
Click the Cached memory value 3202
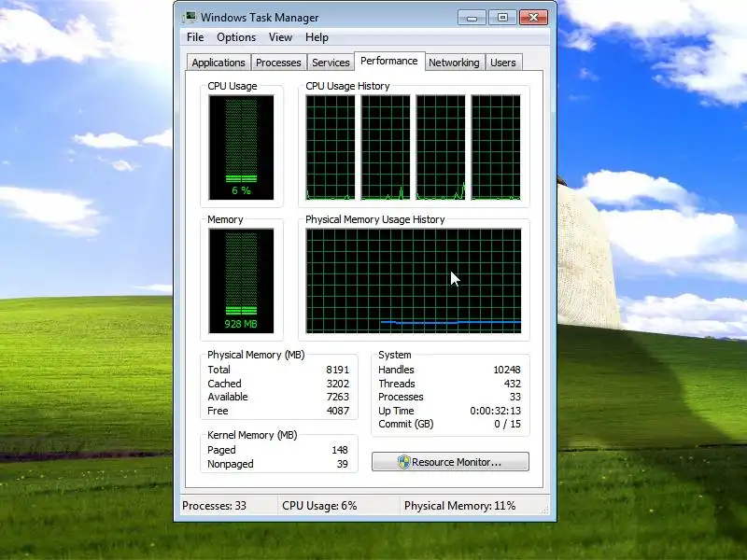coord(338,384)
